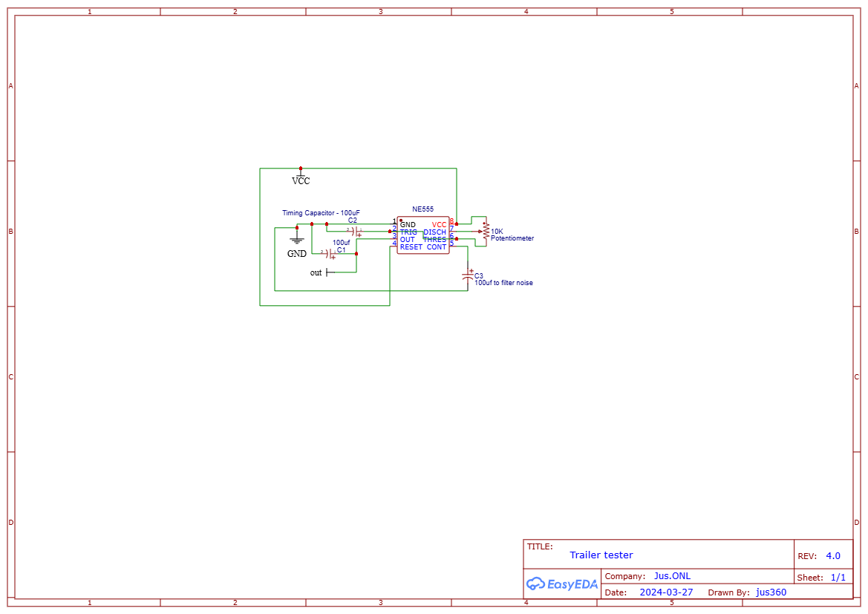Click the RESET pin label on NE555
This screenshot has width=868, height=614.
tap(411, 247)
